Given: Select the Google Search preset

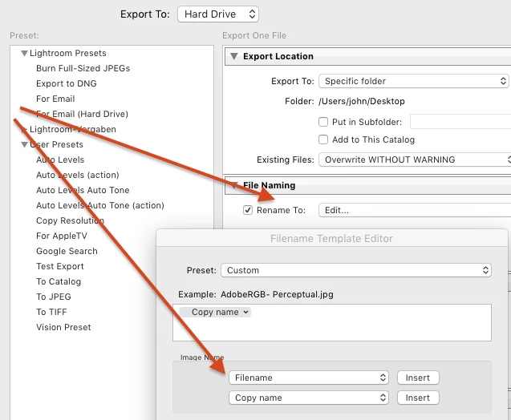Looking at the screenshot, I should click(67, 251).
